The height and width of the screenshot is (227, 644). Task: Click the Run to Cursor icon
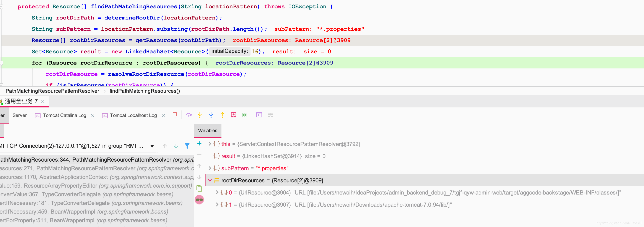(x=245, y=115)
